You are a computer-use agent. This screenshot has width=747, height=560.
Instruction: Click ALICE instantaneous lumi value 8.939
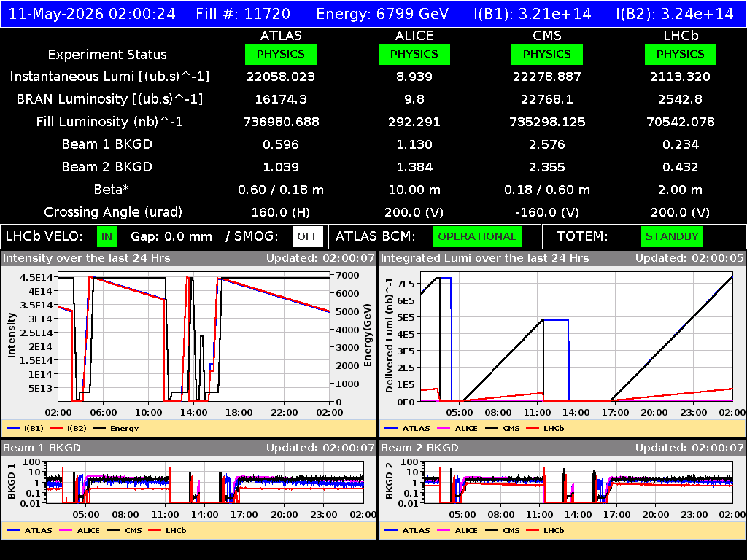tap(414, 77)
